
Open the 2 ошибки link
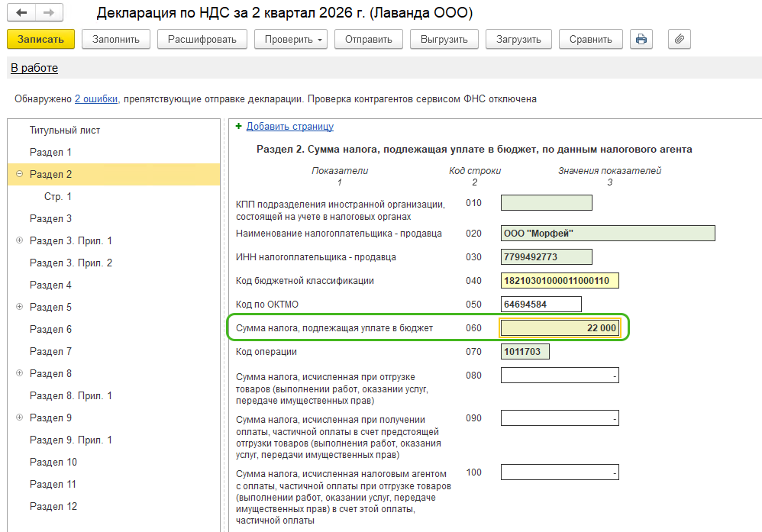(x=96, y=99)
